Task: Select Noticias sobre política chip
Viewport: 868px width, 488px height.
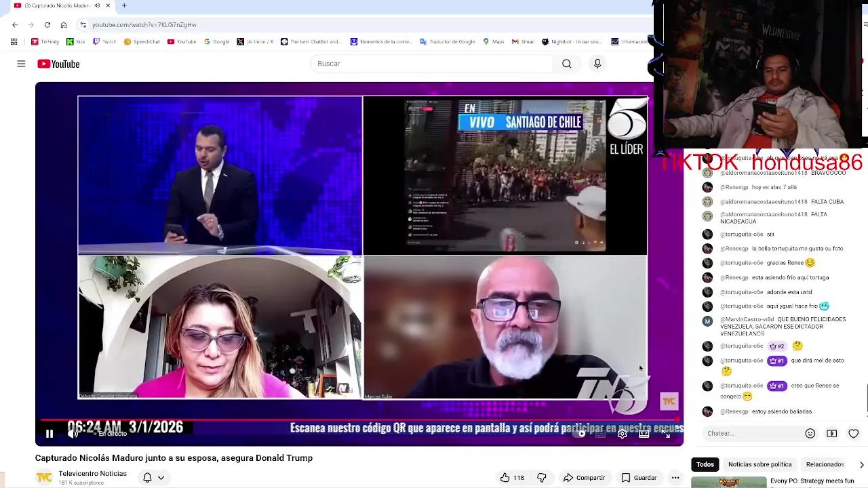Action: pyautogui.click(x=759, y=464)
